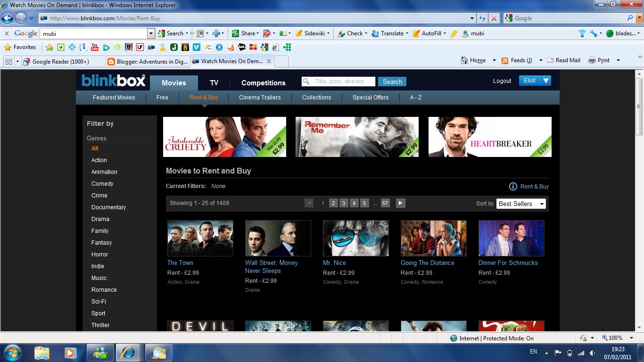This screenshot has height=362, width=644.
Task: Click the blinkbox Search button
Action: tap(392, 82)
